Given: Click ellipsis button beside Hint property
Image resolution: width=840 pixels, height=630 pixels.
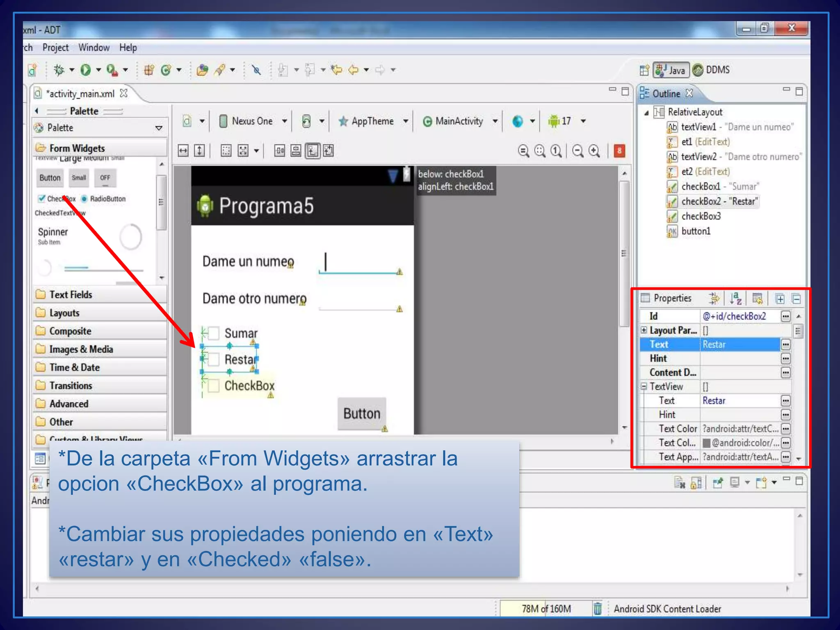Looking at the screenshot, I should (785, 359).
